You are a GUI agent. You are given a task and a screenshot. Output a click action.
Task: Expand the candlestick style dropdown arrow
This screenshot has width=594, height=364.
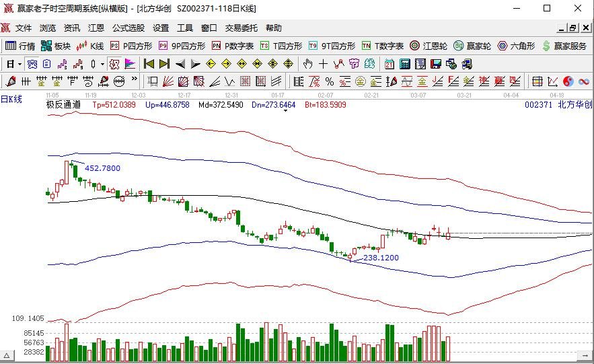tap(102, 64)
